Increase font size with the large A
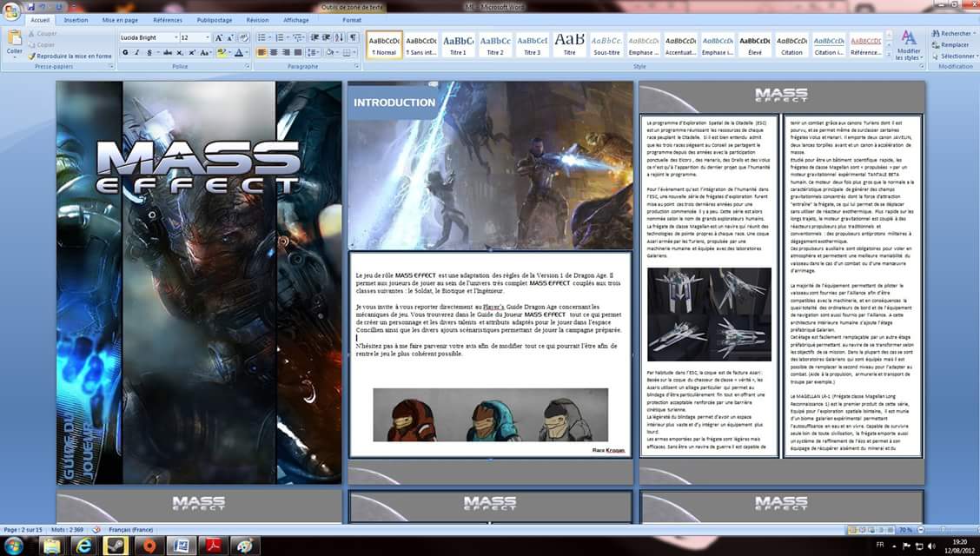980x556 pixels. (x=219, y=37)
